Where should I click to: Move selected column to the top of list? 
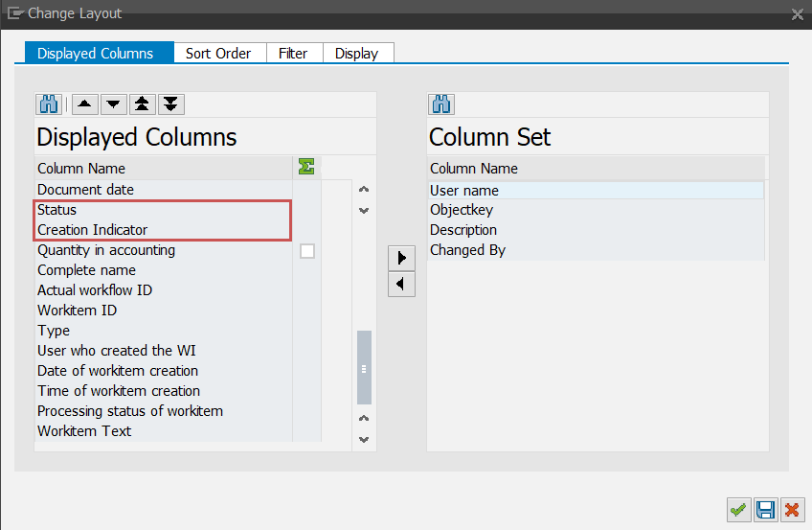click(x=143, y=104)
